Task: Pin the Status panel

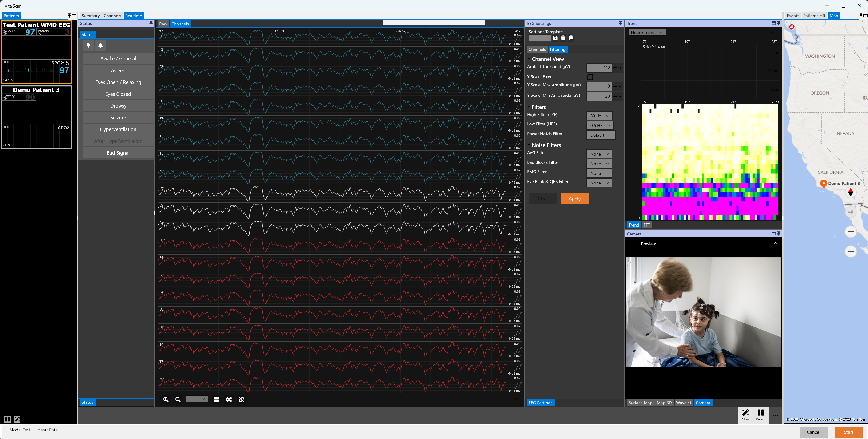Action: [151, 23]
